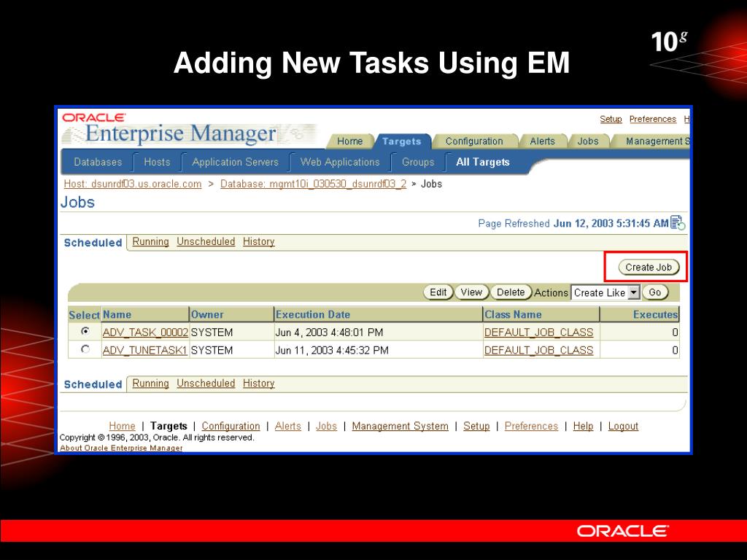Open the upper Running jobs tab

coord(150,241)
